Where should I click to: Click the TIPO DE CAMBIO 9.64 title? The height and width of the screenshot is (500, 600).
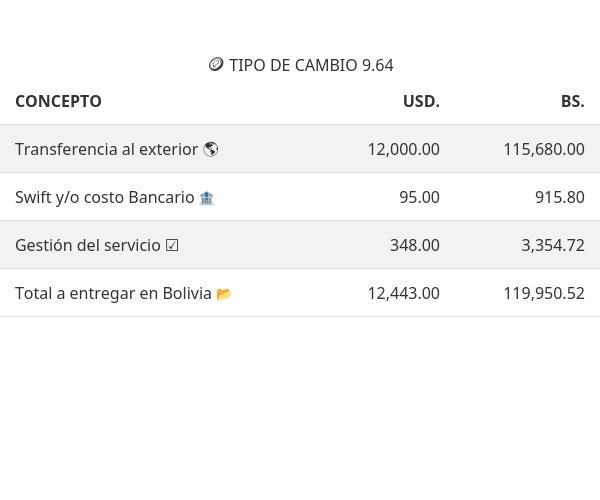(x=311, y=65)
